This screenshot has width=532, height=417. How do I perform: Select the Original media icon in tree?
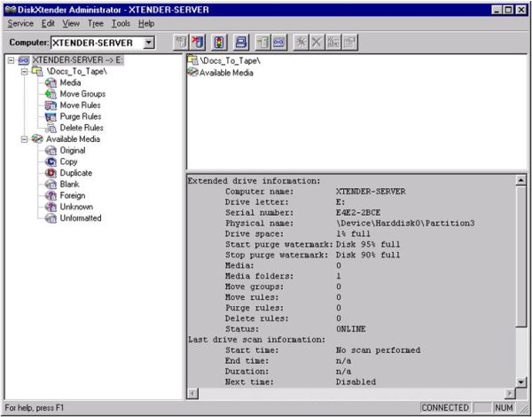(x=51, y=150)
